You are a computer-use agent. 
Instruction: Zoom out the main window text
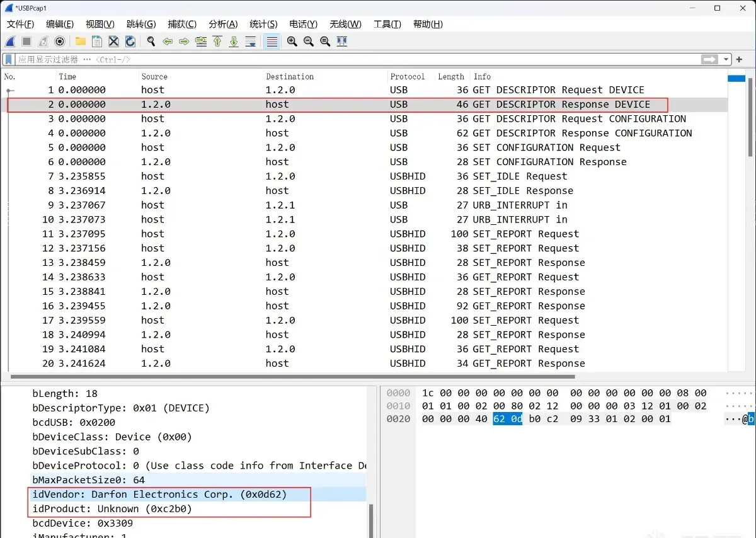coord(309,42)
